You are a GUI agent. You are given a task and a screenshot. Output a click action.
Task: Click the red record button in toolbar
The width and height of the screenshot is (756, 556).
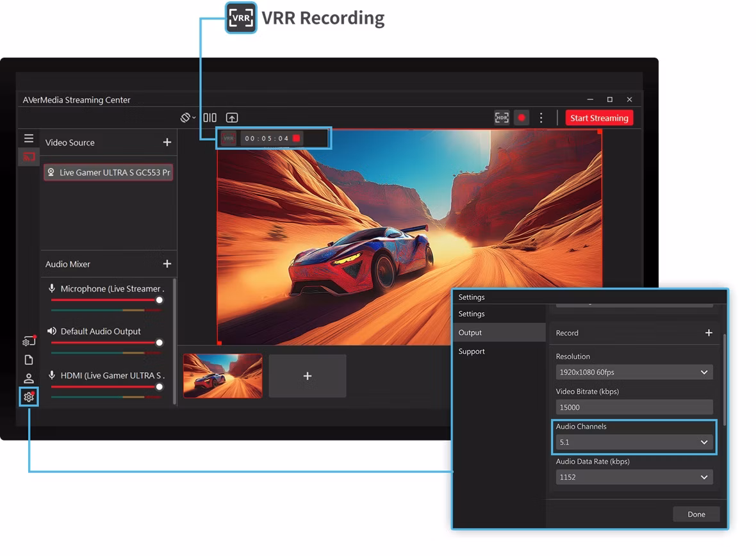pyautogui.click(x=522, y=118)
